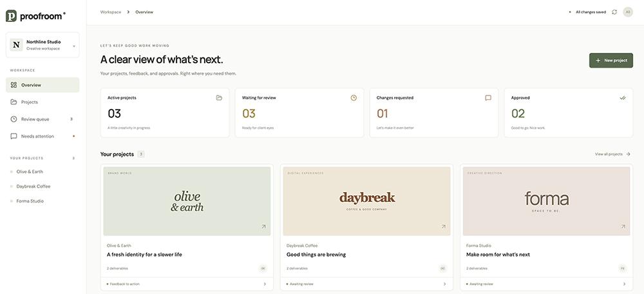Click the All changes saved status
Image resolution: width=644 pixels, height=294 pixels.
click(588, 12)
